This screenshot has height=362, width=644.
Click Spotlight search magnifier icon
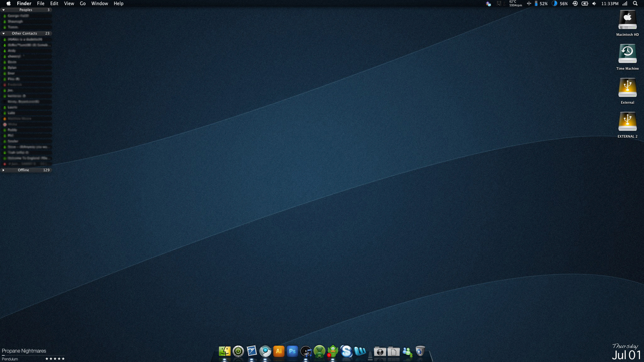click(635, 3)
